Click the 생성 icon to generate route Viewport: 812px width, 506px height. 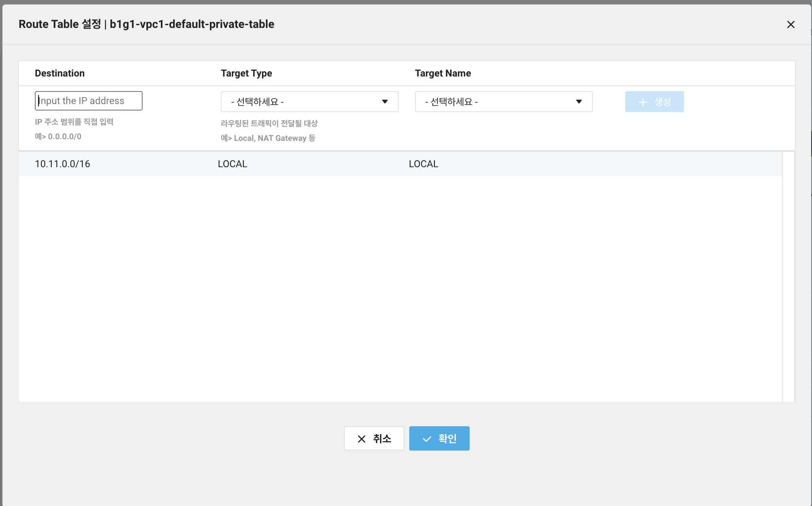coord(654,102)
